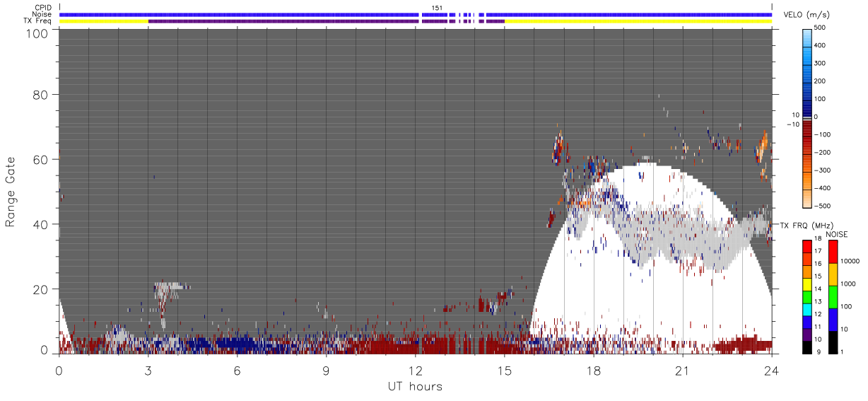Click the 100 tick on Range Gate axis
This screenshot has height=401, width=868.
38,33
